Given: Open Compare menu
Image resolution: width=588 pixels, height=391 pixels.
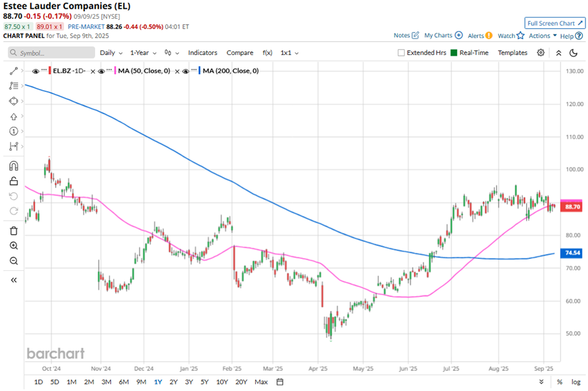Looking at the screenshot, I should point(240,53).
